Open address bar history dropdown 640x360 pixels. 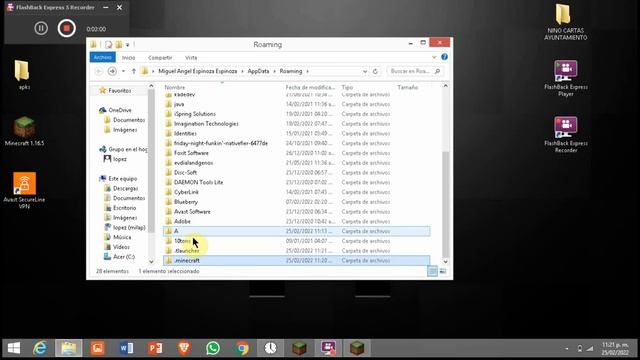tap(365, 71)
